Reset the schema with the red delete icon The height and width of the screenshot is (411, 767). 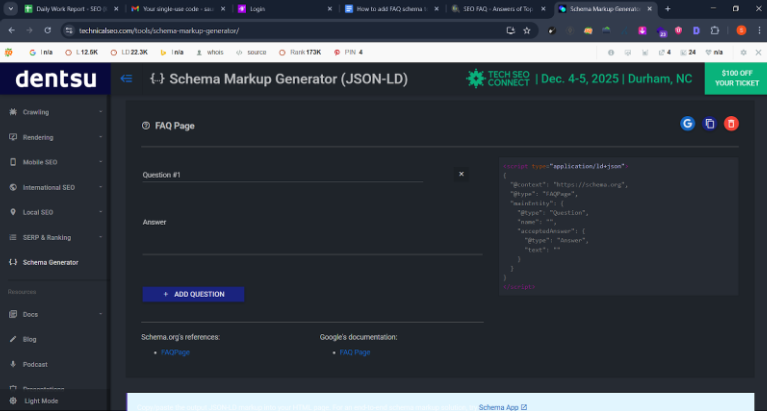732,124
